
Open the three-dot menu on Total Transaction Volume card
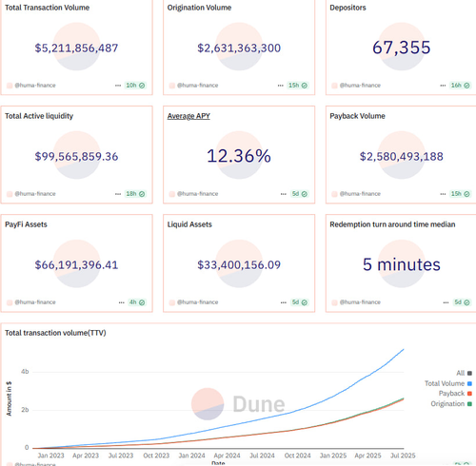click(x=118, y=86)
